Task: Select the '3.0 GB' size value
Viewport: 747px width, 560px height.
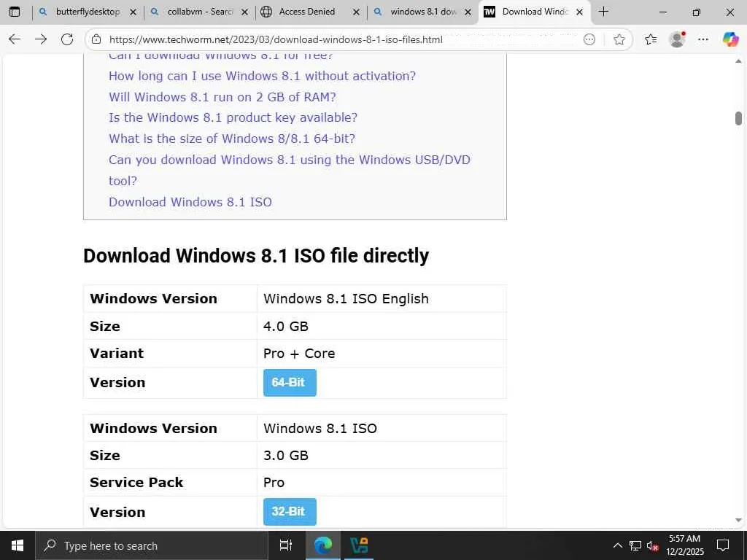Action: tap(286, 455)
